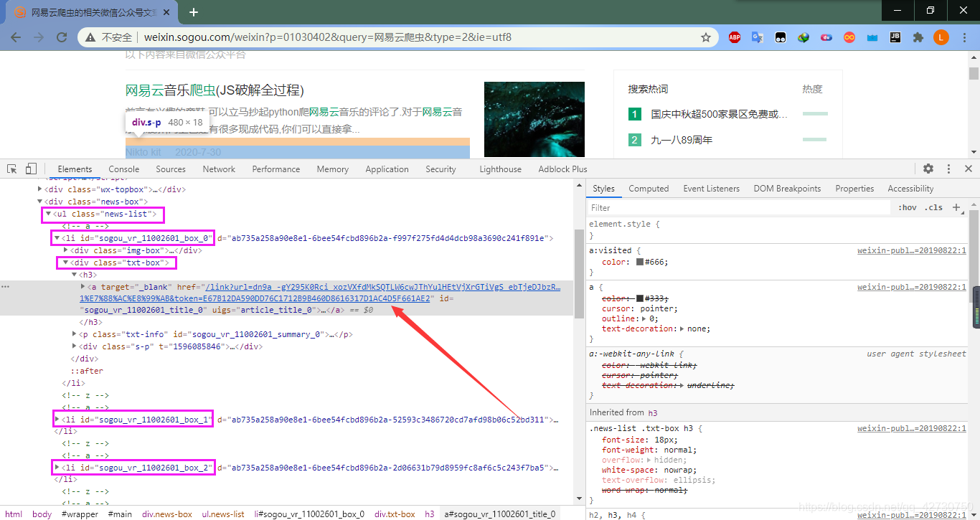Open the blue 'du' extension icon
Image resolution: width=980 pixels, height=520 pixels.
(x=826, y=37)
